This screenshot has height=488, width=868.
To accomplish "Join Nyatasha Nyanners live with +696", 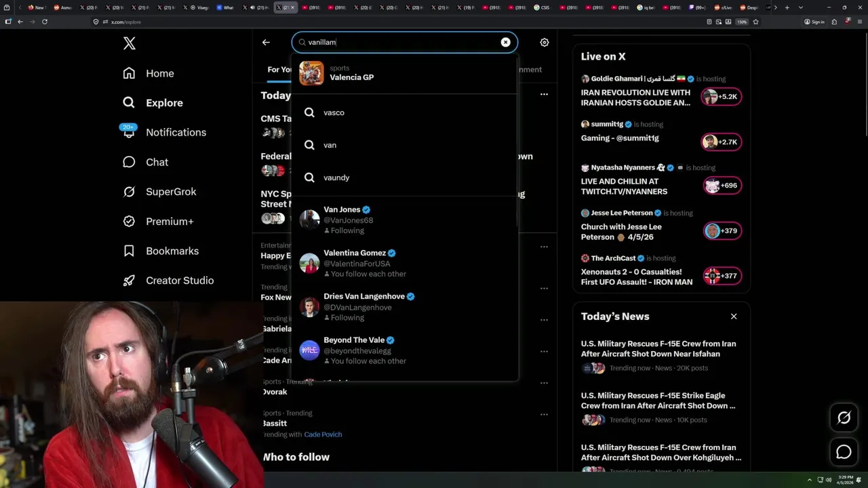I will (722, 185).
